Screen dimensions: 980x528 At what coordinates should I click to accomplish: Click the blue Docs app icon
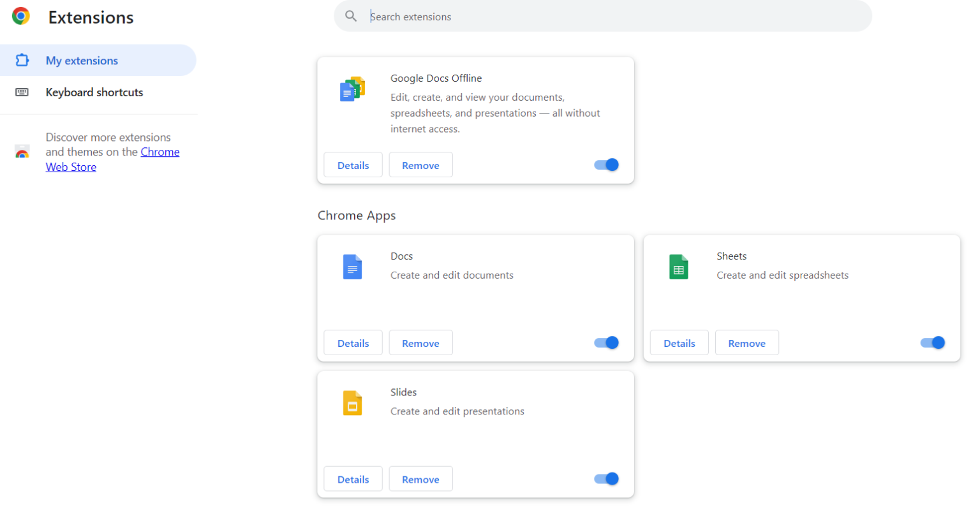pyautogui.click(x=352, y=267)
